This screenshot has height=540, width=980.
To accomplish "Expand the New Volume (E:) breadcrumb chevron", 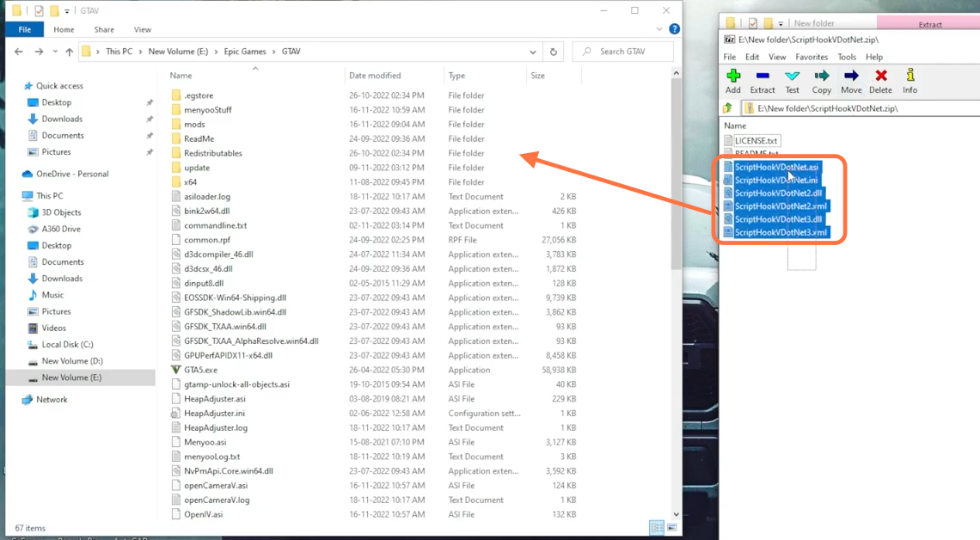I will point(217,52).
